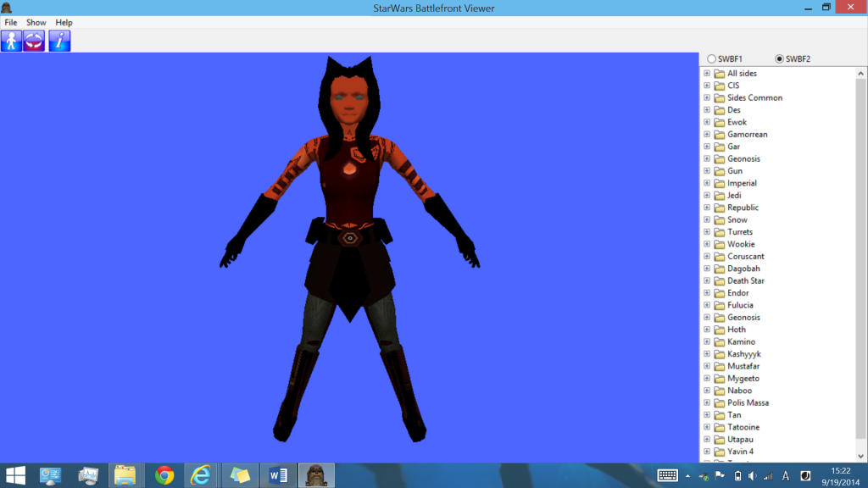The image size is (868, 488).
Task: Click the network signal tray icon
Action: [x=768, y=476]
